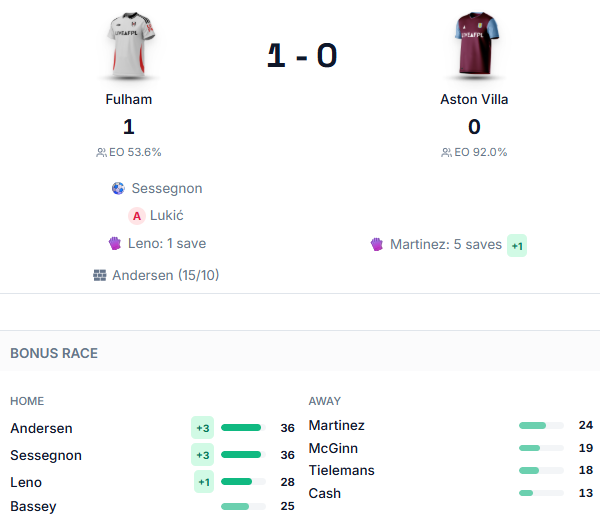Screen dimensions: 600x518
Task: Click the defensive wall icon beside Andersen
Action: tap(100, 275)
